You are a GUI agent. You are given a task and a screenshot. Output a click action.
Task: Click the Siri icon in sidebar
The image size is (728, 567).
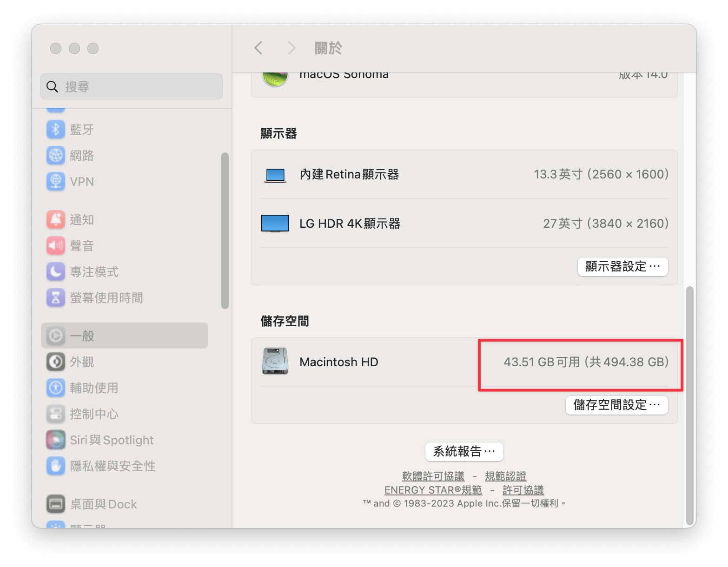point(56,440)
